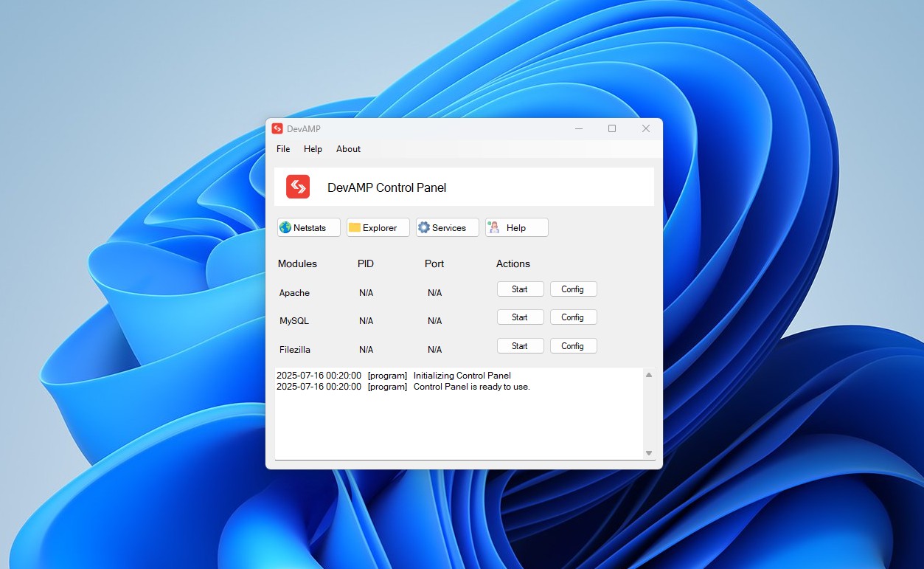Open Config for MySQL
The height and width of the screenshot is (569, 924).
click(573, 317)
